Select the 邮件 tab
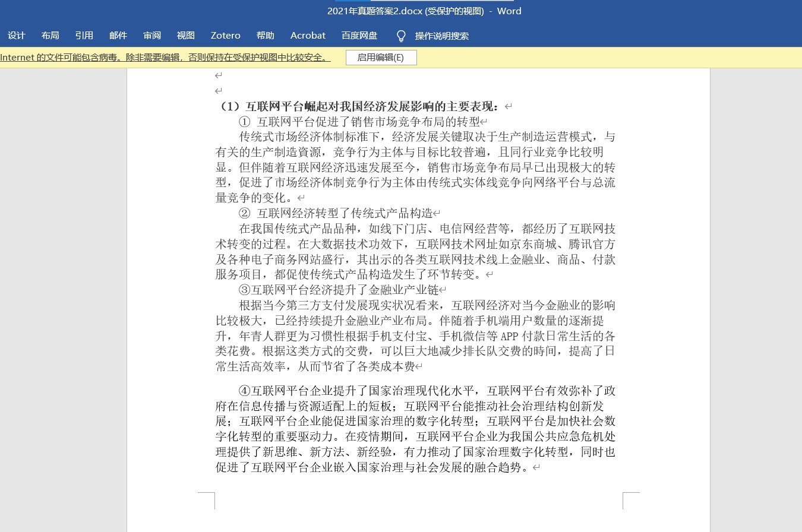Screen dimensions: 802x532 point(118,36)
